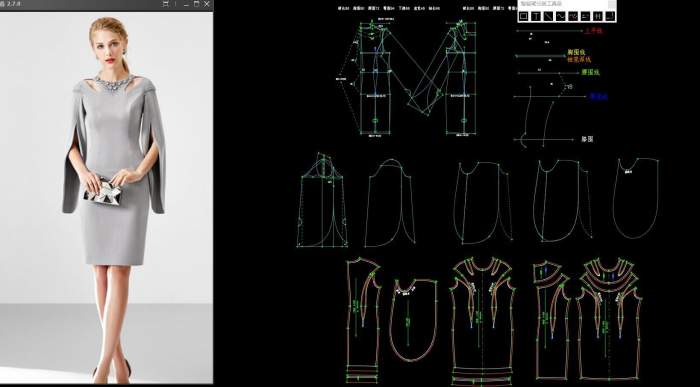Image resolution: width=700 pixels, height=387 pixels.
Task: Select the full front dress pattern with darts
Action: tap(482, 320)
